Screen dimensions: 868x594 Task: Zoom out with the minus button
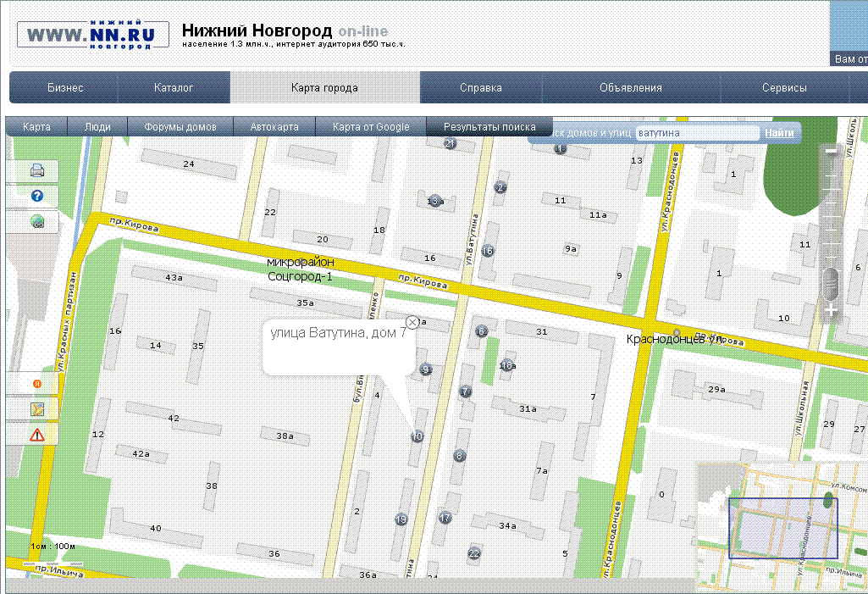832,152
